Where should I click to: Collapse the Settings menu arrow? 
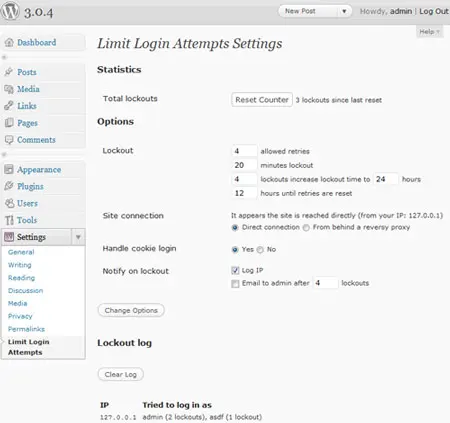tap(78, 237)
